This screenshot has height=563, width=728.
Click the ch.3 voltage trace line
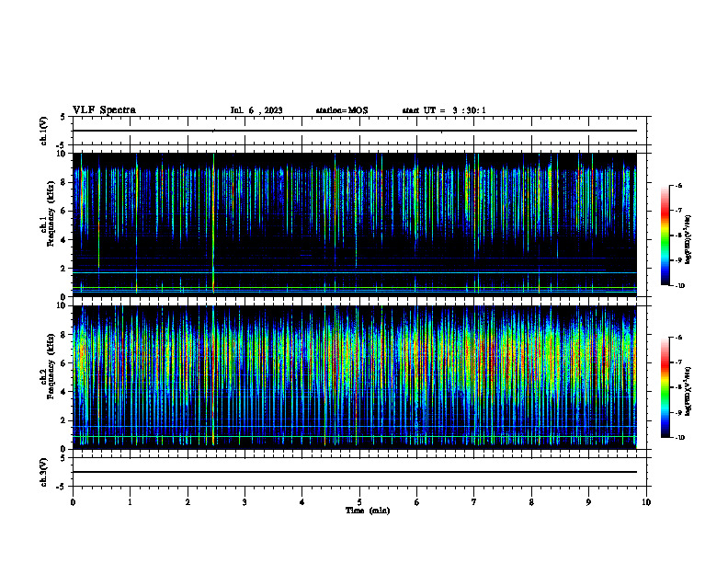(x=354, y=472)
